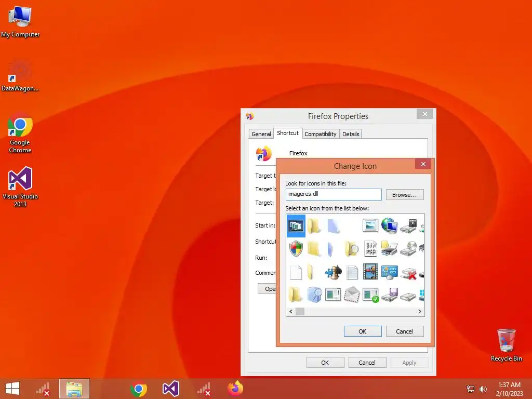532x399 pixels.
Task: Open the volume control in system tray
Action: pos(483,389)
